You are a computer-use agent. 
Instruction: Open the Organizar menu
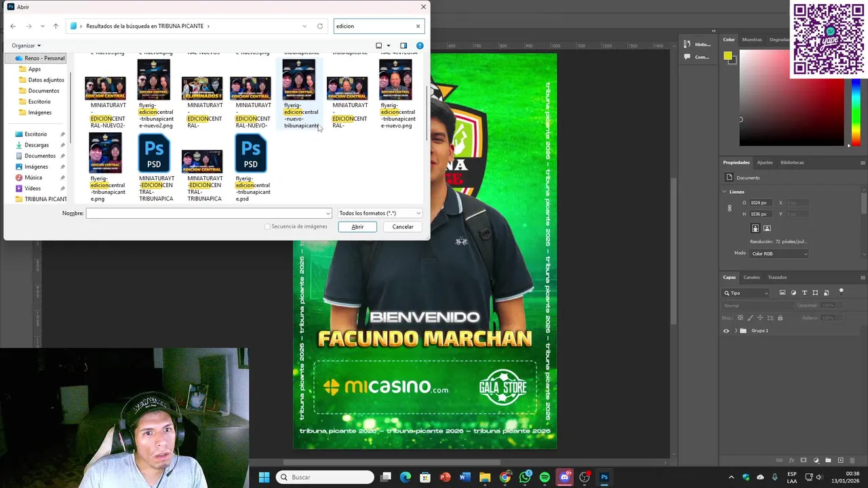pyautogui.click(x=26, y=45)
